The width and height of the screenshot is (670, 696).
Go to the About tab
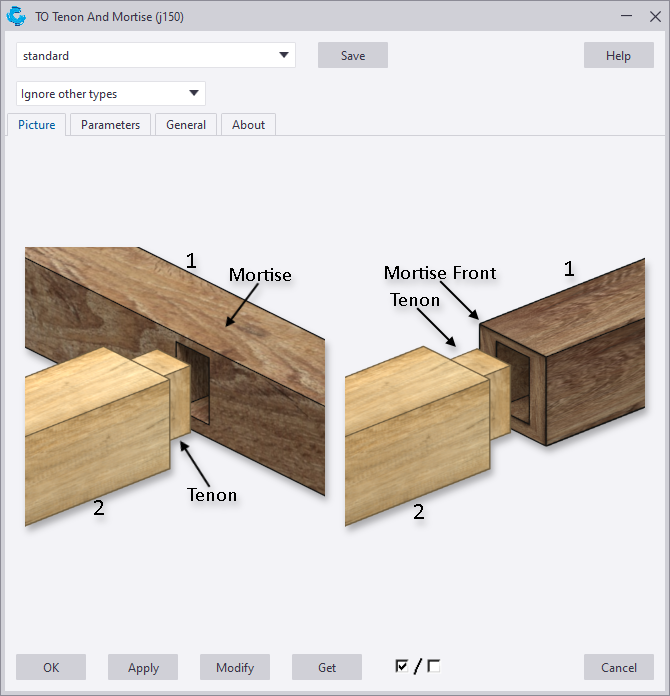point(248,125)
